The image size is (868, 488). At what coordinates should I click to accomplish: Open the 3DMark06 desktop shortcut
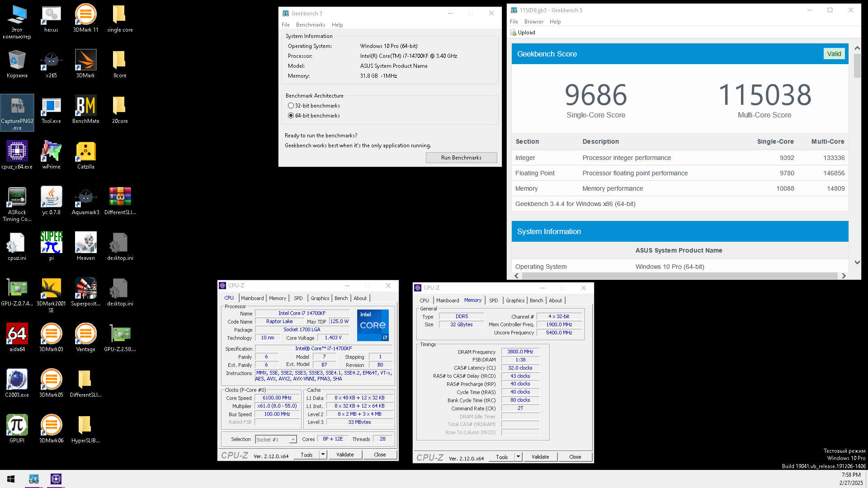click(x=51, y=429)
